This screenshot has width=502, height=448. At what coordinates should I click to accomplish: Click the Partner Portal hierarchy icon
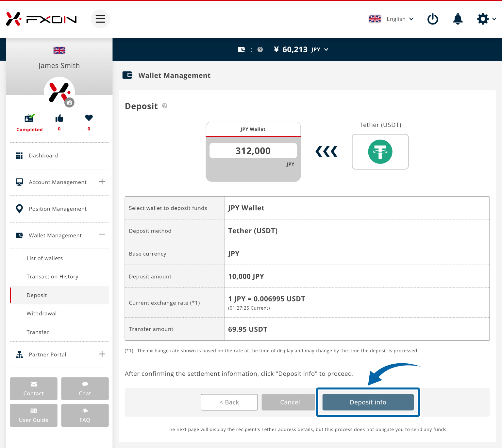(x=19, y=354)
